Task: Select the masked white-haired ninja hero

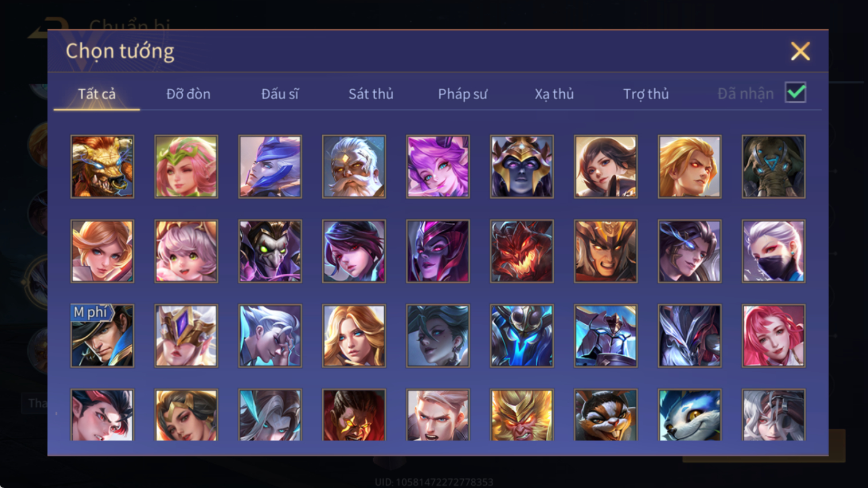Action: pos(773,251)
